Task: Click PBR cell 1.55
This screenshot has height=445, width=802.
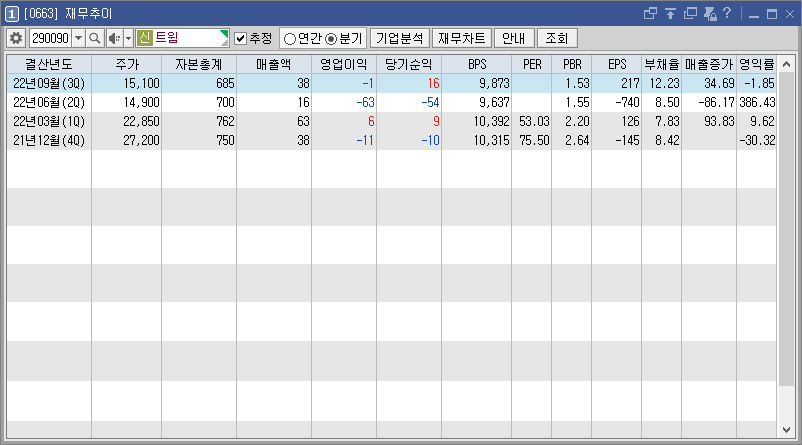Action: pyautogui.click(x=572, y=102)
